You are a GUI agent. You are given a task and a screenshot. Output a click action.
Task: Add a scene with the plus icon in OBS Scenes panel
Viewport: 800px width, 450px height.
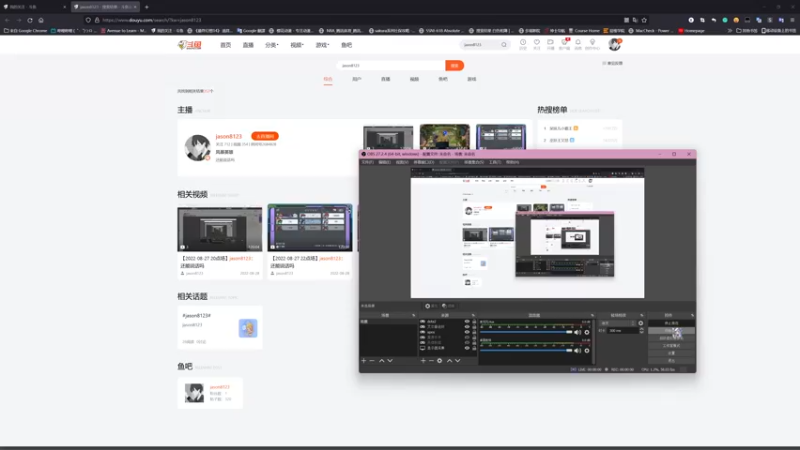[363, 361]
